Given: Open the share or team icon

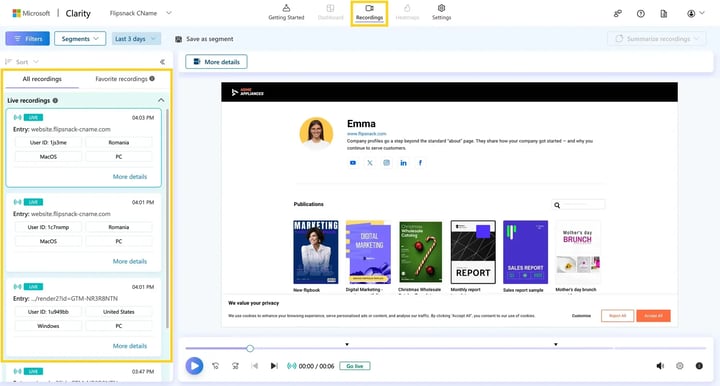Looking at the screenshot, I should (618, 14).
